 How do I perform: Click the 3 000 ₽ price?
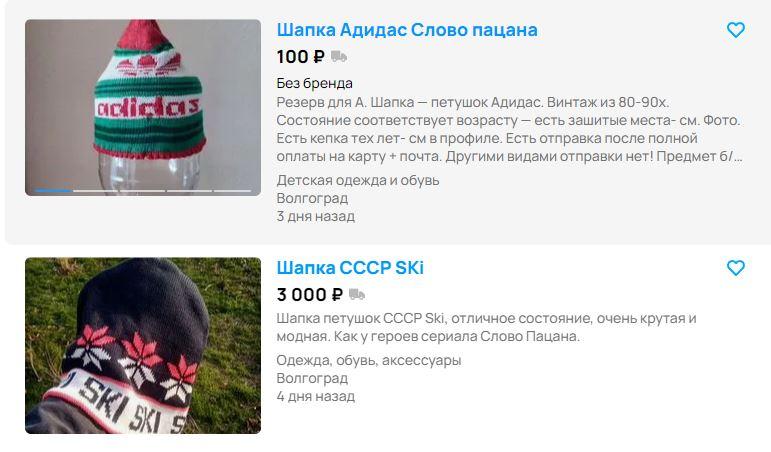(309, 295)
